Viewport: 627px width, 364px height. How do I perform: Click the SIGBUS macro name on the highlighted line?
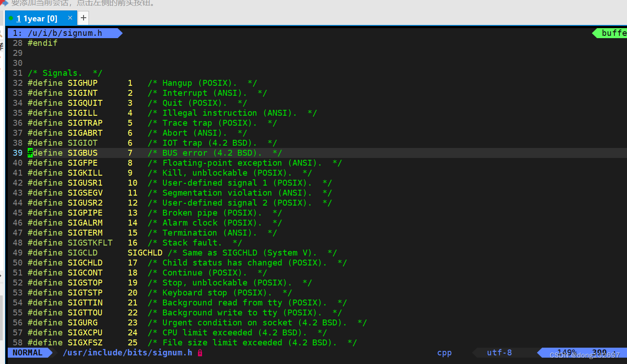[83, 153]
